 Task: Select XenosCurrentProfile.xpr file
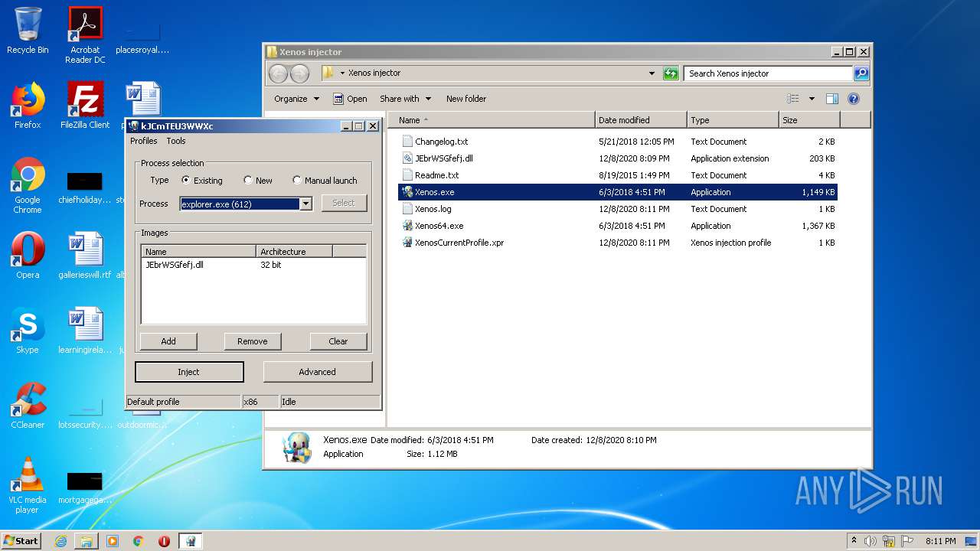point(459,243)
